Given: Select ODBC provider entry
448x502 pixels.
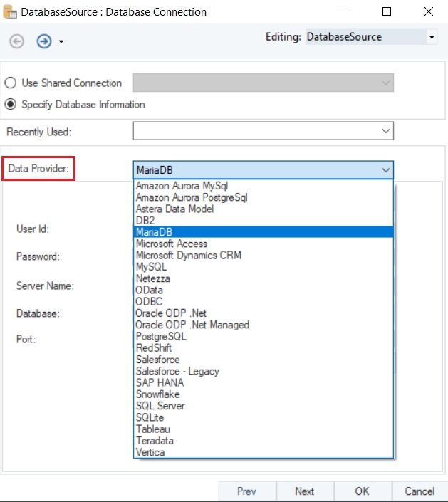Looking at the screenshot, I should [264, 301].
